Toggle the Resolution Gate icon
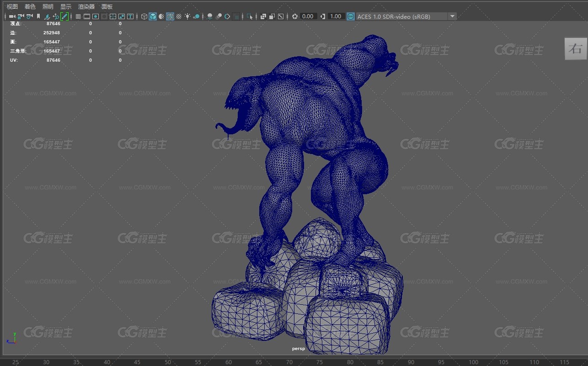The height and width of the screenshot is (366, 588). (96, 16)
